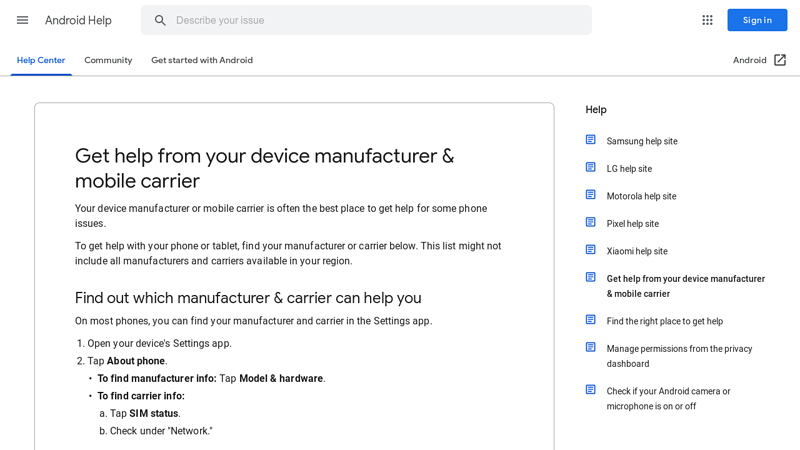
Task: Select the Help Center tab
Action: tap(41, 60)
